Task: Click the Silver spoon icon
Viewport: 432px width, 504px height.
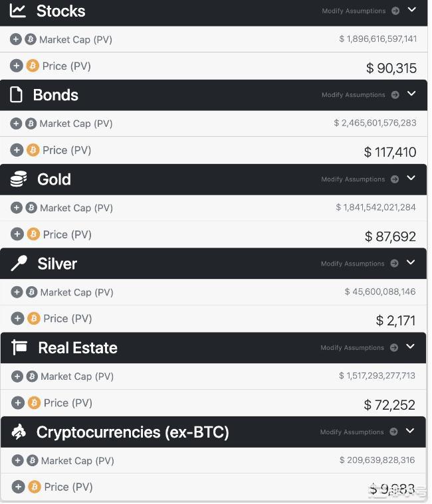Action: pyautogui.click(x=19, y=264)
